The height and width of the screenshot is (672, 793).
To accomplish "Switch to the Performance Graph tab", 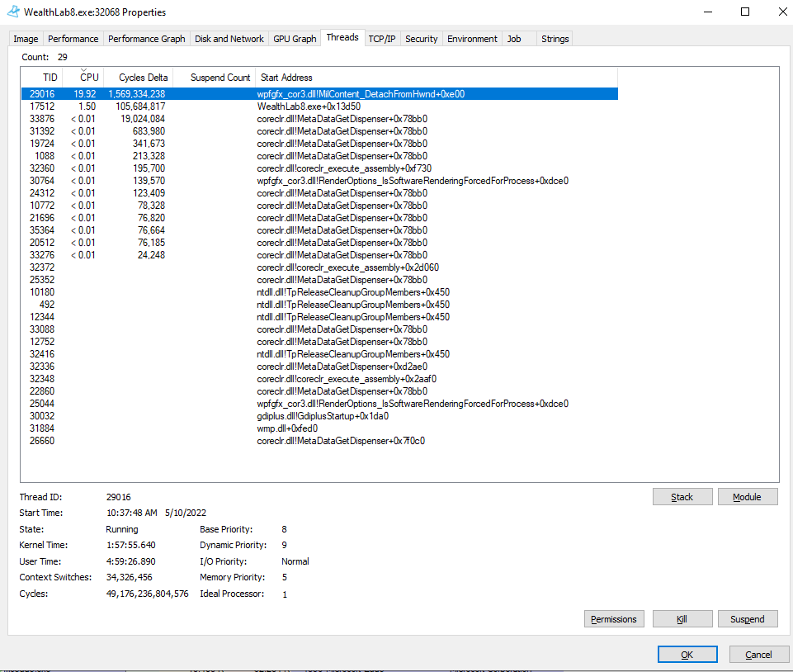I will [147, 39].
